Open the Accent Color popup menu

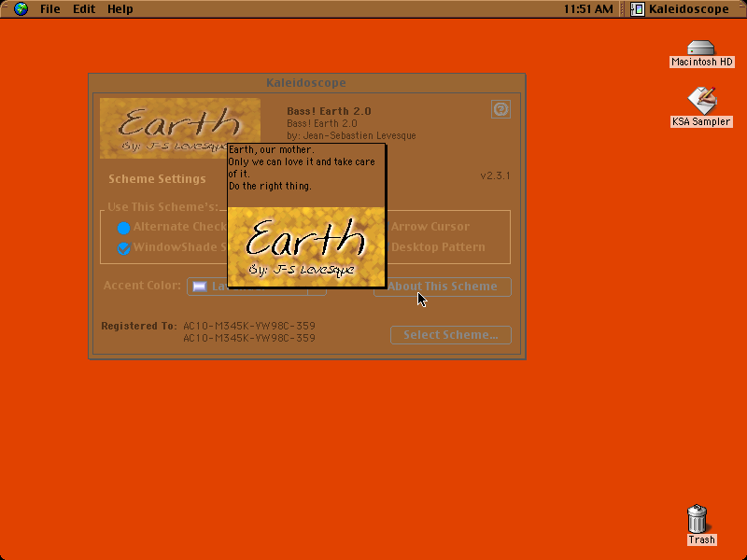pyautogui.click(x=256, y=287)
